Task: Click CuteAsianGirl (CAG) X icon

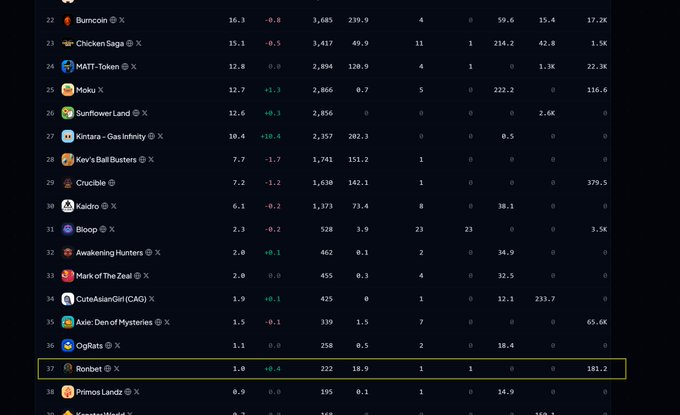Action: pyautogui.click(x=151, y=299)
